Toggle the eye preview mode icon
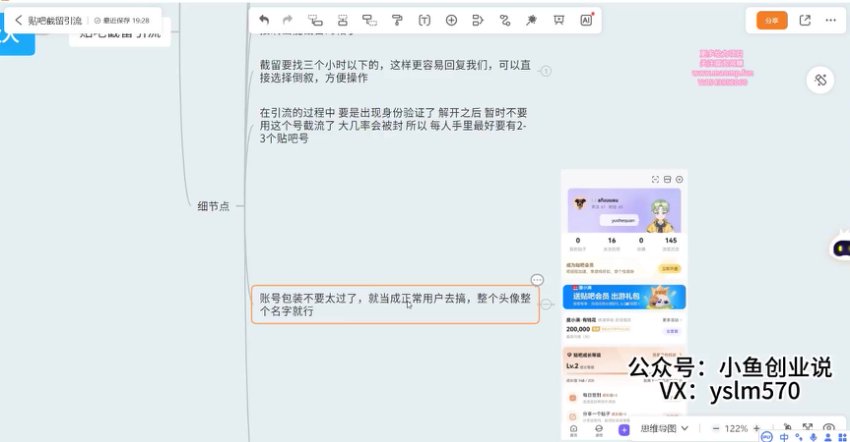This screenshot has width=850, height=442. [828, 428]
